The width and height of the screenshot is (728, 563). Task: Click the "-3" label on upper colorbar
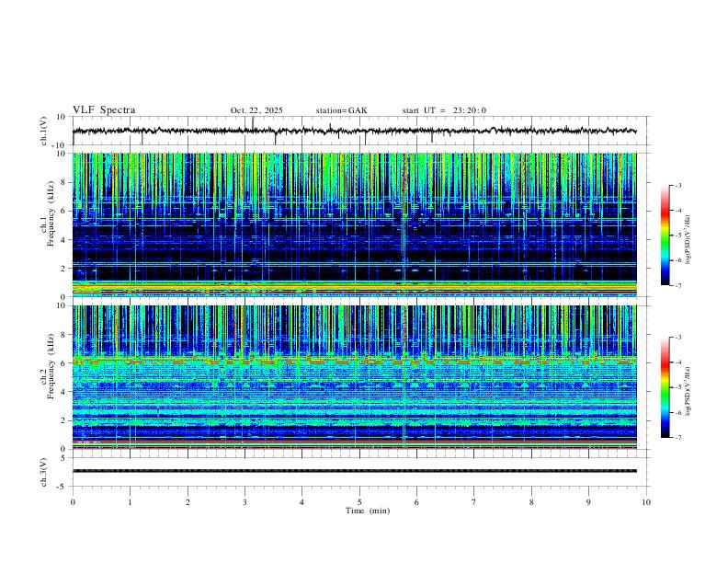pyautogui.click(x=677, y=185)
